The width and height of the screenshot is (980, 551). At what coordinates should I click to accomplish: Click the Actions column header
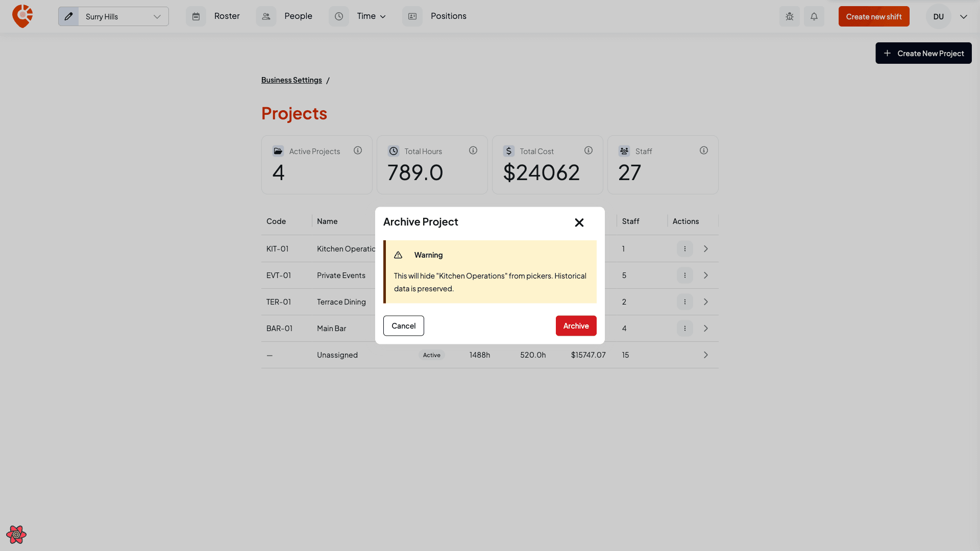pos(685,221)
